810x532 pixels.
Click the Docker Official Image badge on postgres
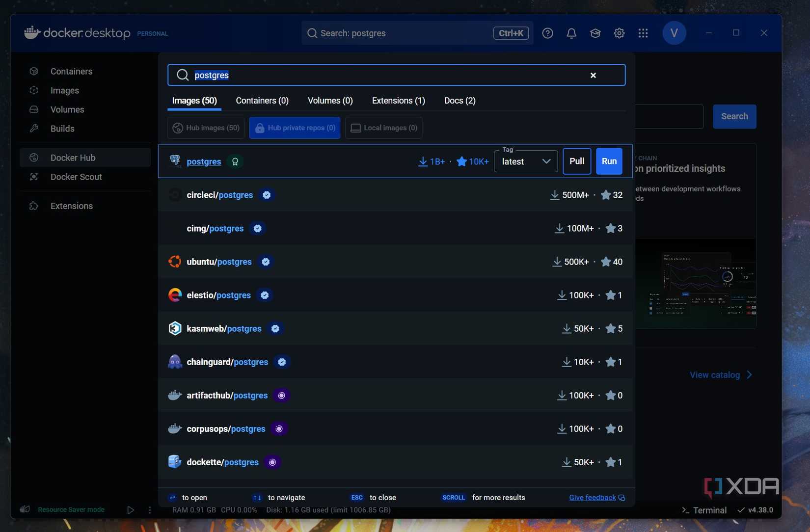click(235, 161)
